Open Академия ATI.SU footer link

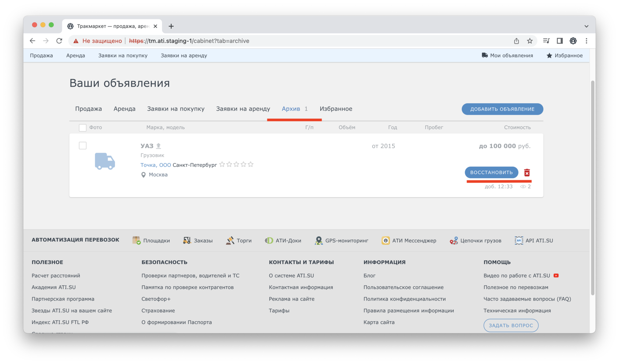(x=53, y=287)
